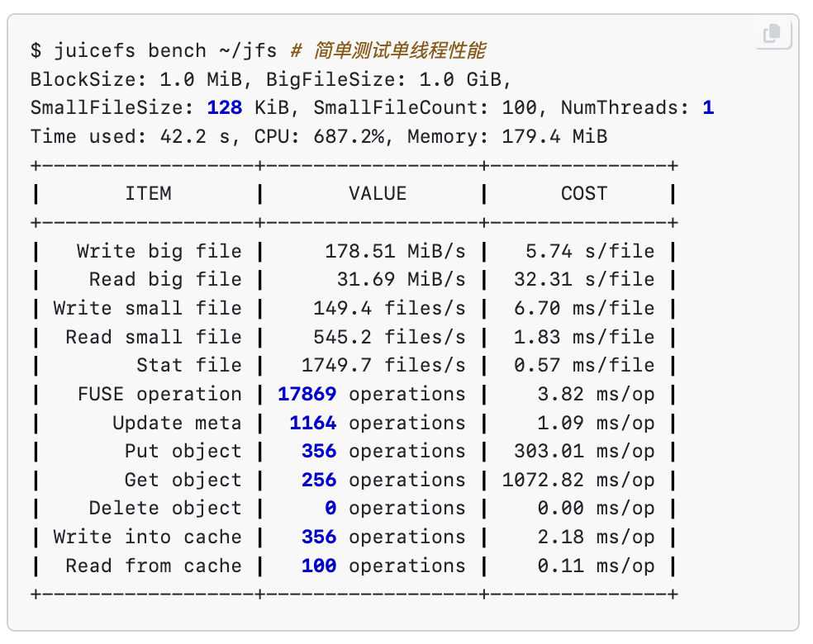The height and width of the screenshot is (644, 813).
Task: Click the 'Put object' row label
Action: [x=183, y=452]
